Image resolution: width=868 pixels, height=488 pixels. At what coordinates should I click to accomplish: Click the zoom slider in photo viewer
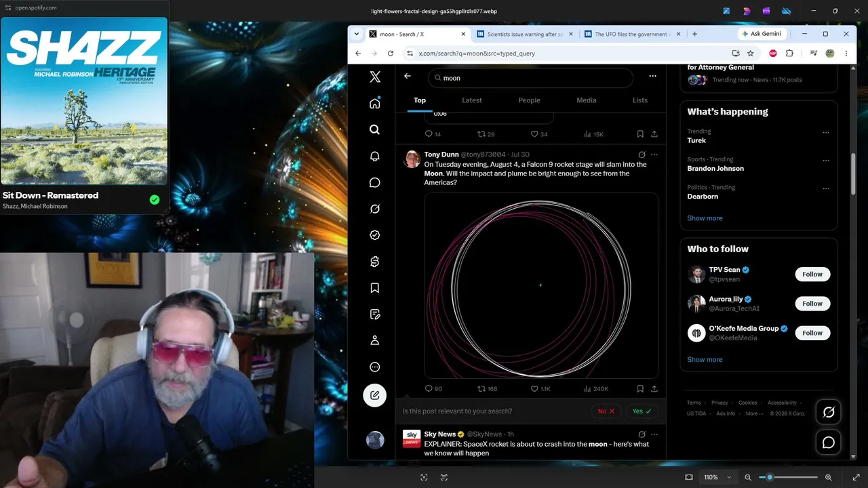(790, 477)
